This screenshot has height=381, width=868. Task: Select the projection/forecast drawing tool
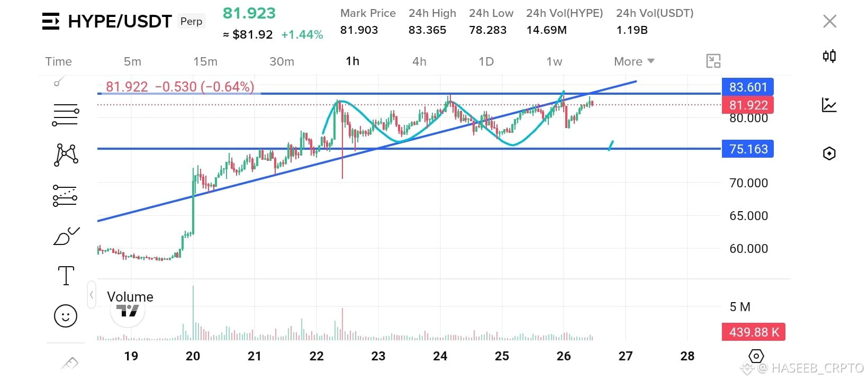click(x=66, y=196)
